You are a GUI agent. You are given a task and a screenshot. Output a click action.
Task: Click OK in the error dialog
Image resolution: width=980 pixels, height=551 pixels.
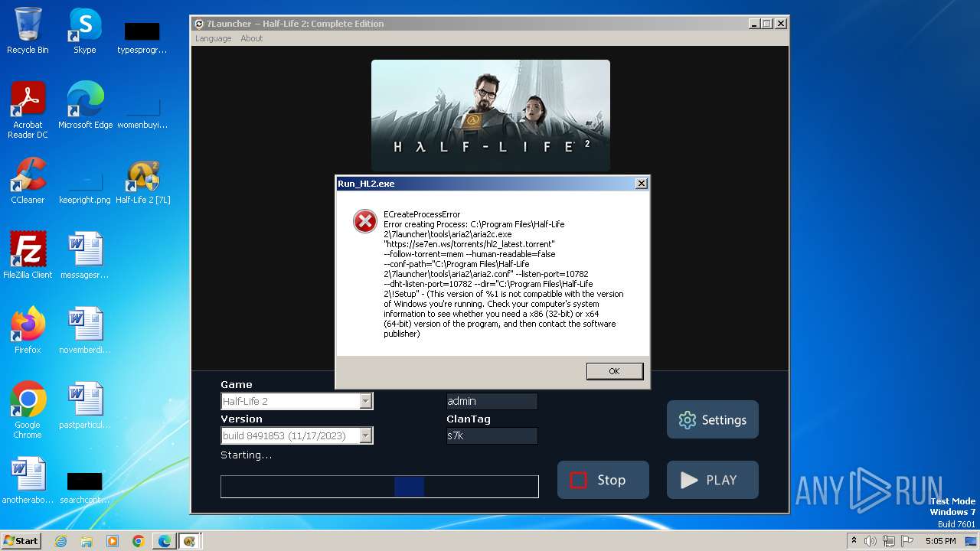614,371
